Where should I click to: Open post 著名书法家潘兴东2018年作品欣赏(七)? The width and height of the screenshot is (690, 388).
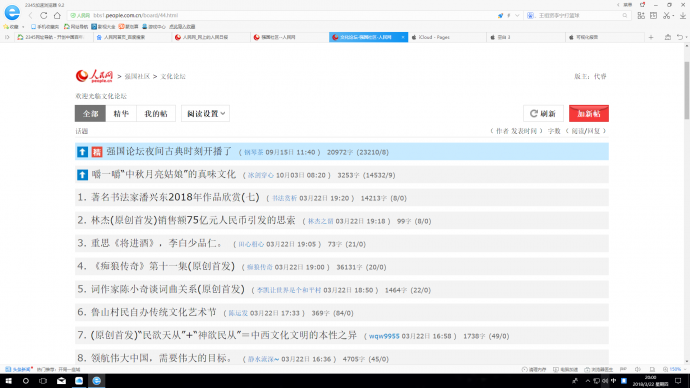pos(175,197)
